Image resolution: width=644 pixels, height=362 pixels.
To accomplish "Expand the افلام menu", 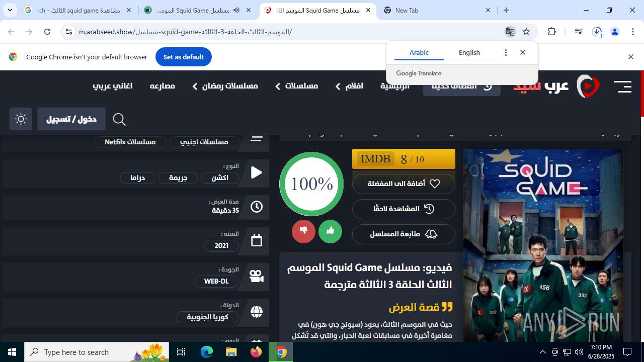I will click(x=349, y=86).
